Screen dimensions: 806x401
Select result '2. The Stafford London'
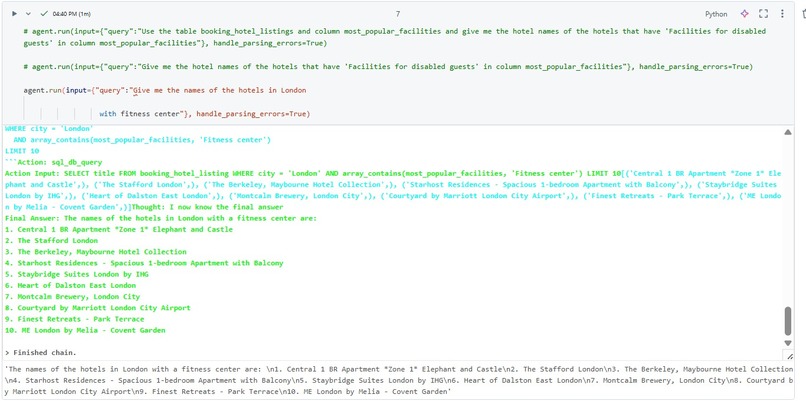(x=51, y=241)
